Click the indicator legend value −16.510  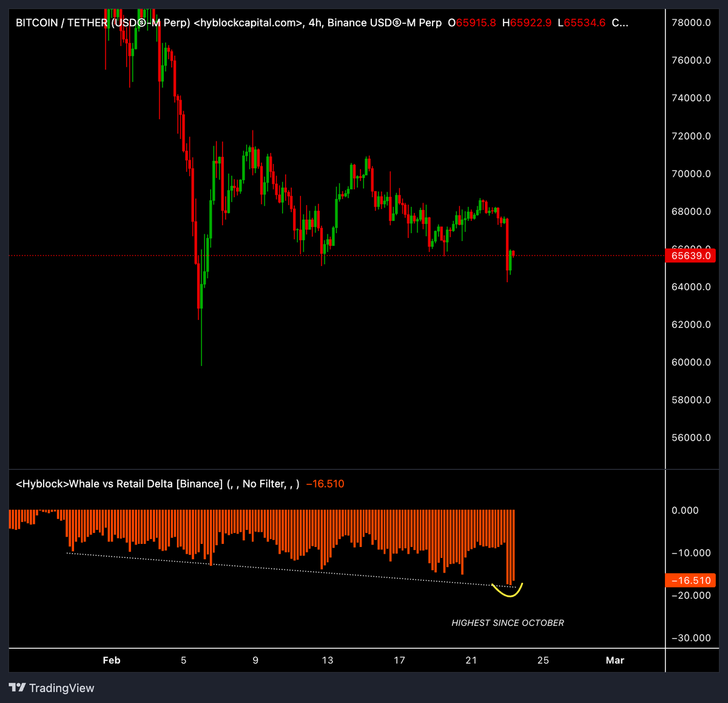(325, 484)
